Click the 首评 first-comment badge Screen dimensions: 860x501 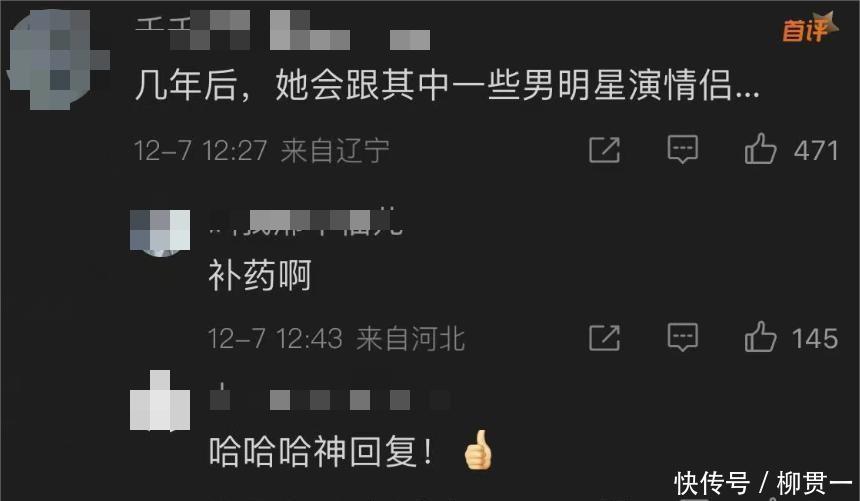click(810, 27)
